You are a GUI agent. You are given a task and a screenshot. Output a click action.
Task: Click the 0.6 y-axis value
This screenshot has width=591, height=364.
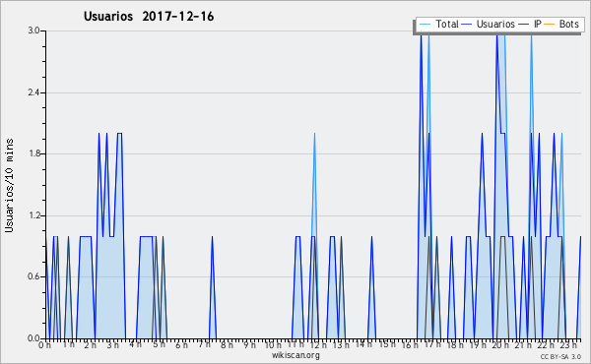[33, 277]
